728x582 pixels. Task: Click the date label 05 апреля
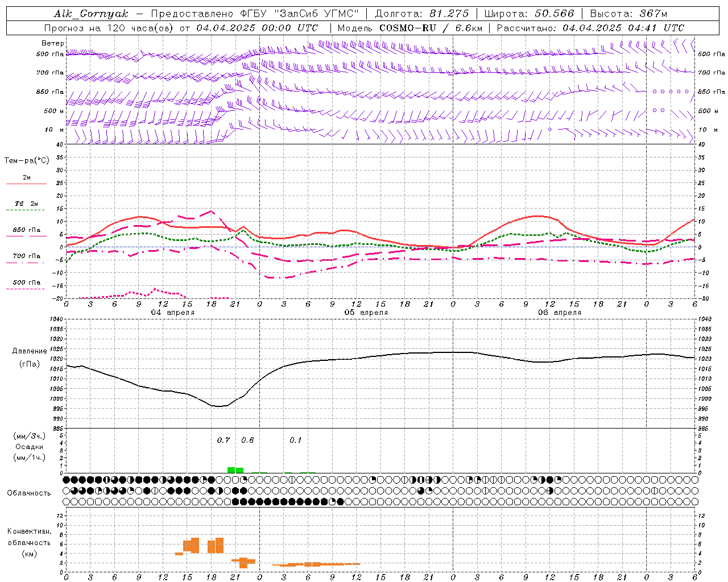tap(366, 313)
